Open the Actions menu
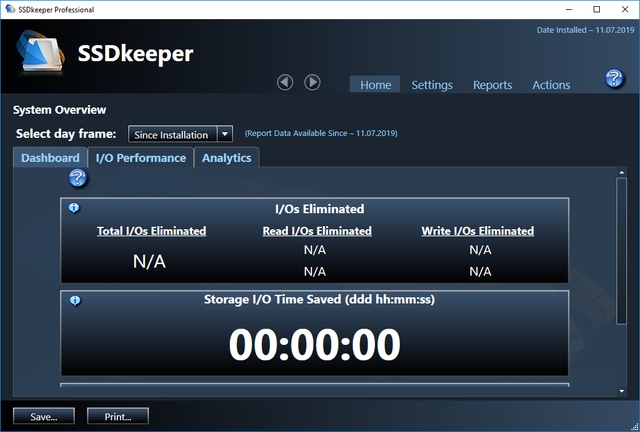 [x=551, y=85]
